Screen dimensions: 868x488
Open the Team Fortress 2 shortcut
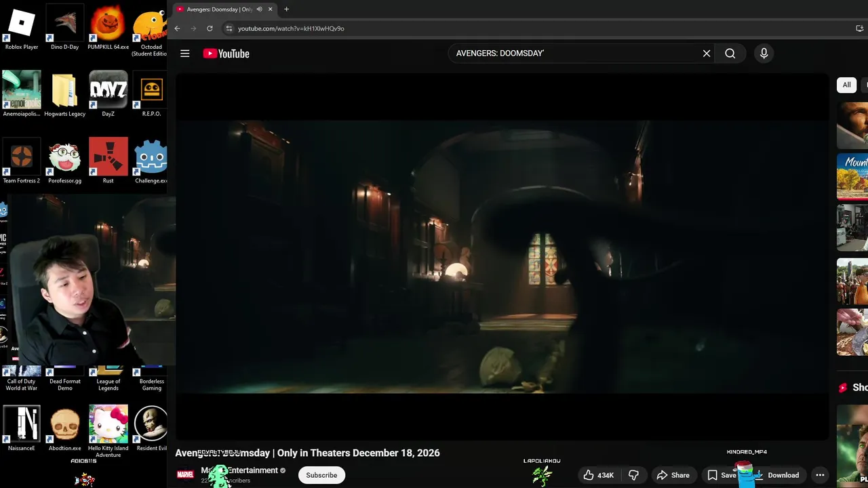pyautogui.click(x=21, y=161)
